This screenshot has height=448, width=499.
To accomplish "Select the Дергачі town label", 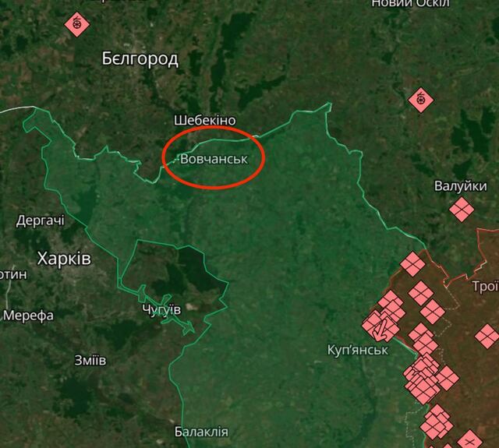I will [40, 220].
